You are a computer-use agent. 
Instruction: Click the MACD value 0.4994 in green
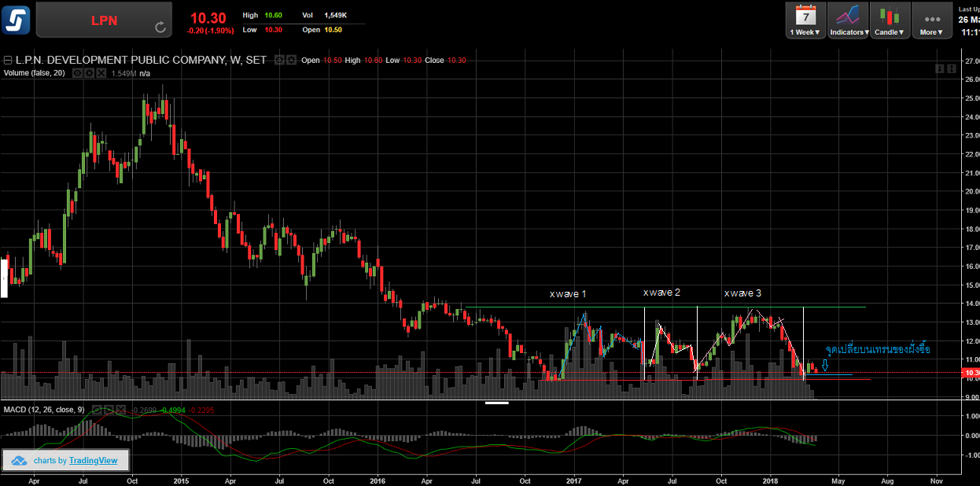173,410
